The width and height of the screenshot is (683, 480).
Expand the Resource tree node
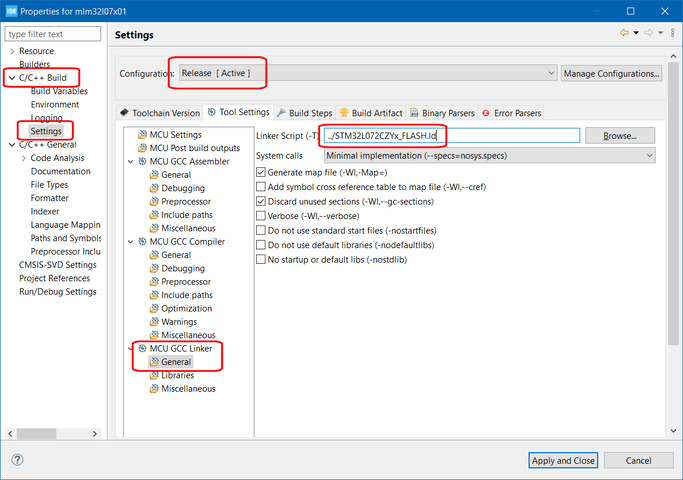click(12, 51)
